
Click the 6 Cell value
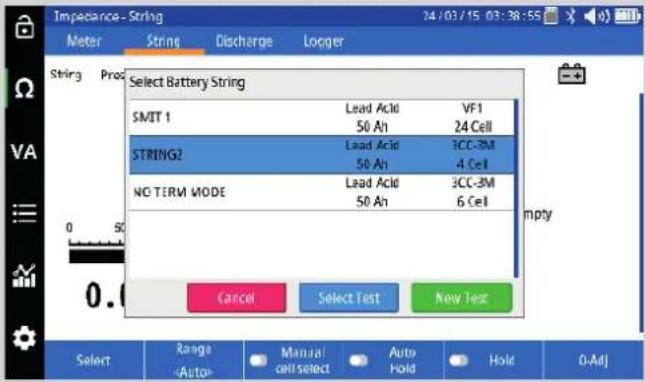(473, 201)
